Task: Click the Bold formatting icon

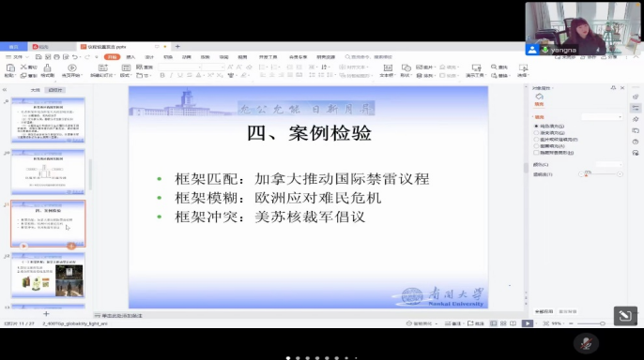Action: [162, 75]
